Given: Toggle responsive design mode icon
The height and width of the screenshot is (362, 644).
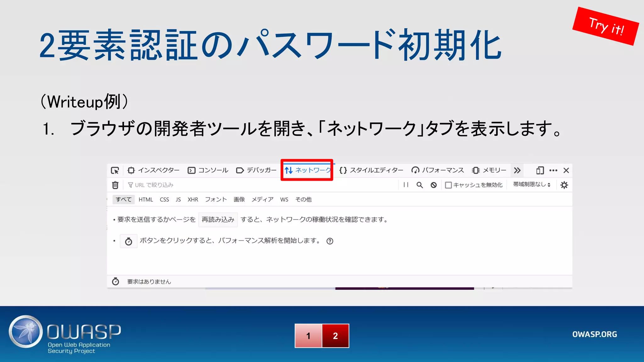Looking at the screenshot, I should point(540,170).
